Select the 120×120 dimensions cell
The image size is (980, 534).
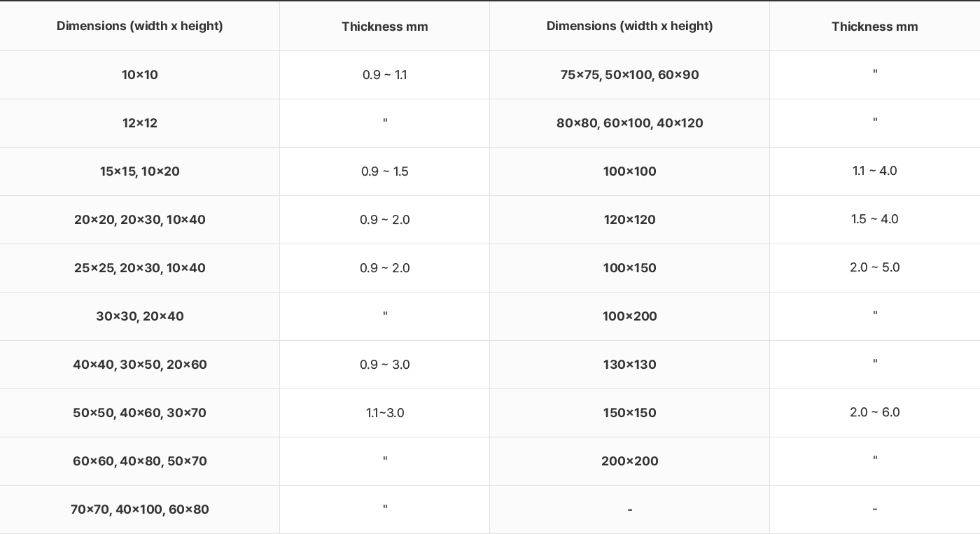pos(630,220)
